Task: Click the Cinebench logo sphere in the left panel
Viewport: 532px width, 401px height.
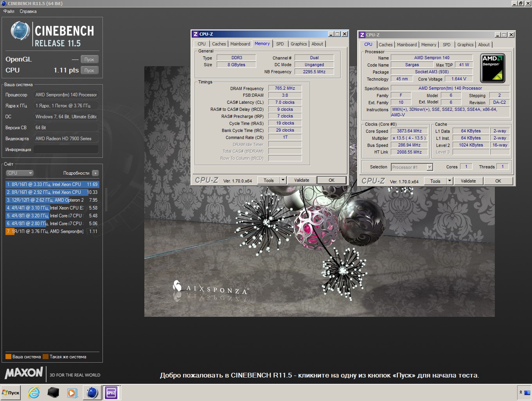Action: click(x=20, y=31)
